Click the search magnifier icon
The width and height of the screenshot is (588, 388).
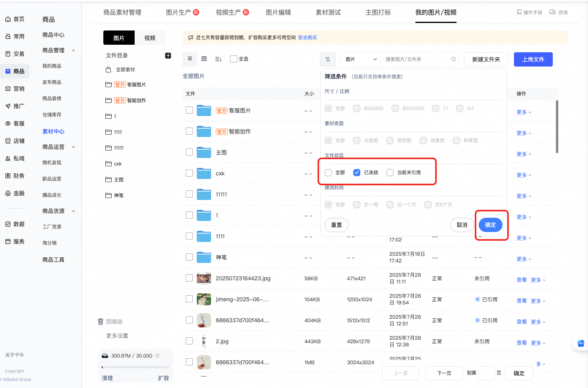pyautogui.click(x=454, y=59)
